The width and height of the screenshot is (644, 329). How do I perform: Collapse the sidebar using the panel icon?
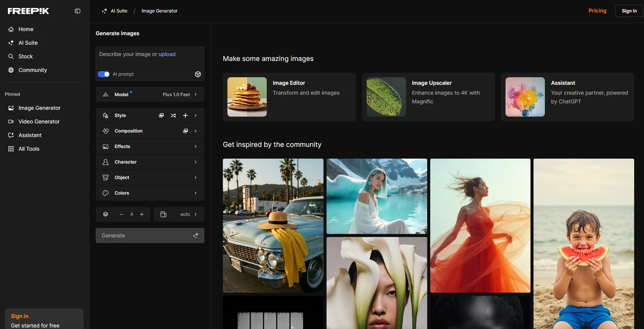[x=78, y=11]
